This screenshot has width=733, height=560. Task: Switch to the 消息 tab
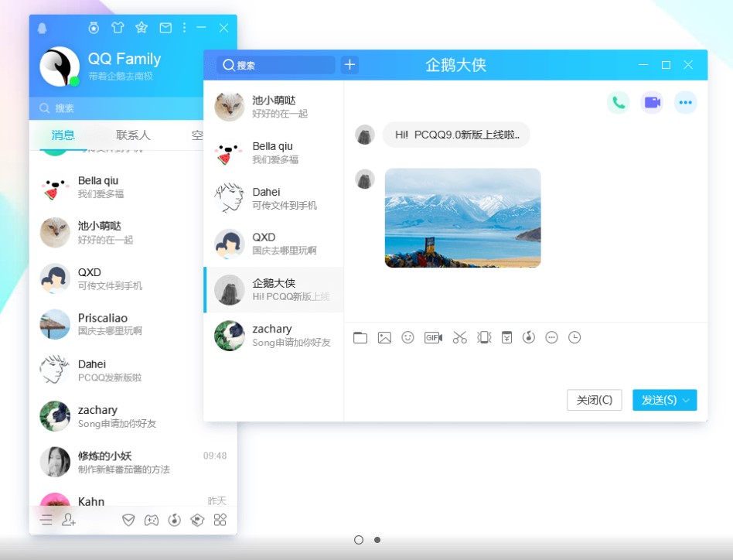click(63, 135)
